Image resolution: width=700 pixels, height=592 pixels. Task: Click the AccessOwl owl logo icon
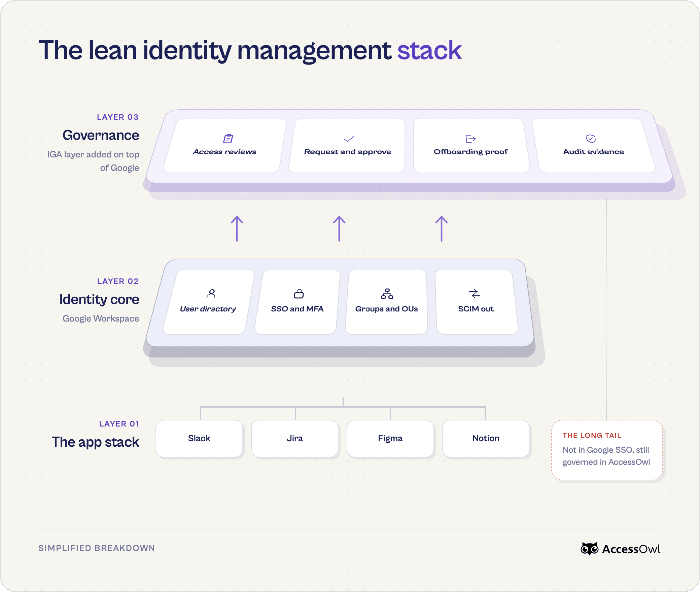(x=589, y=549)
